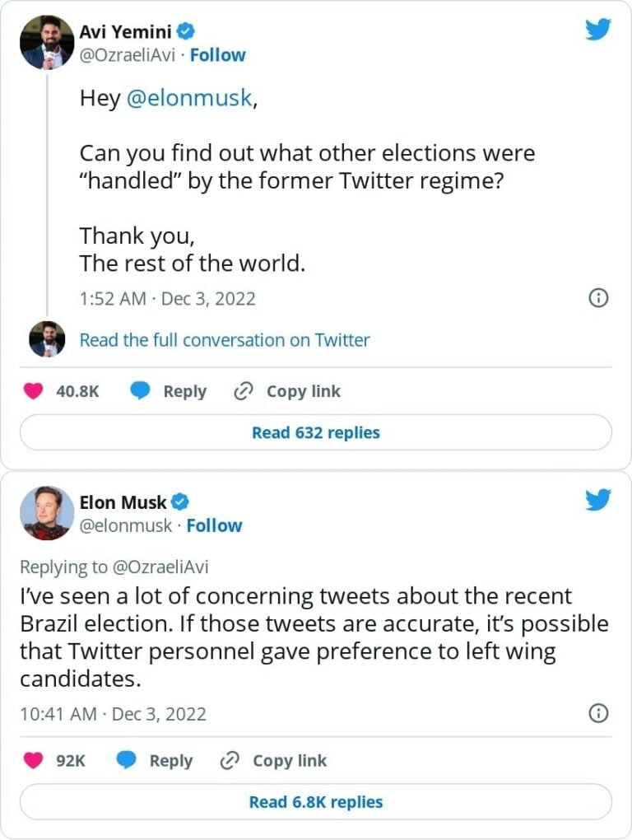
Task: Click the Twitter bird logo on Elon Musk's tweet
Action: 599,499
